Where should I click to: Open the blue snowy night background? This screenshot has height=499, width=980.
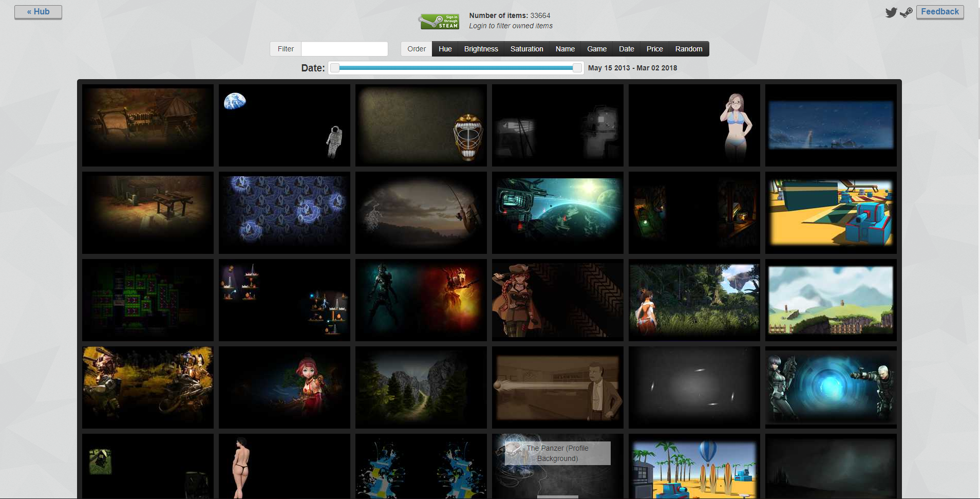(x=831, y=125)
